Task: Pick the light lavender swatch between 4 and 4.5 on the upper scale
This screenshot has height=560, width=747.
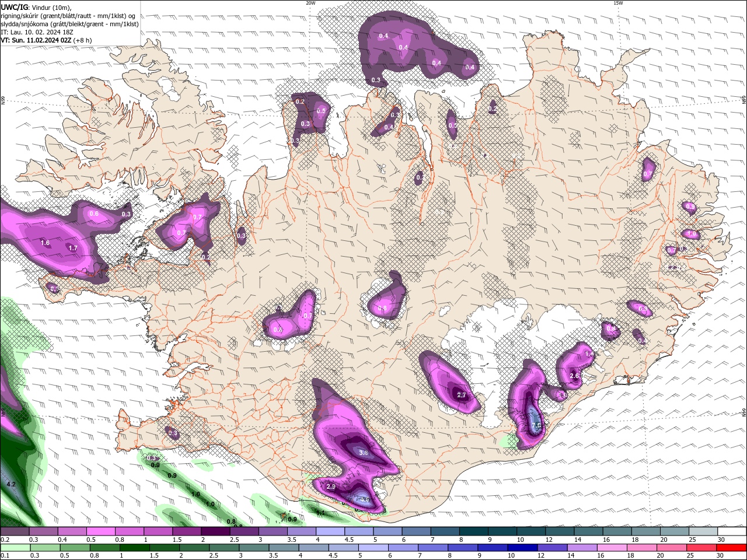Action: point(330,531)
